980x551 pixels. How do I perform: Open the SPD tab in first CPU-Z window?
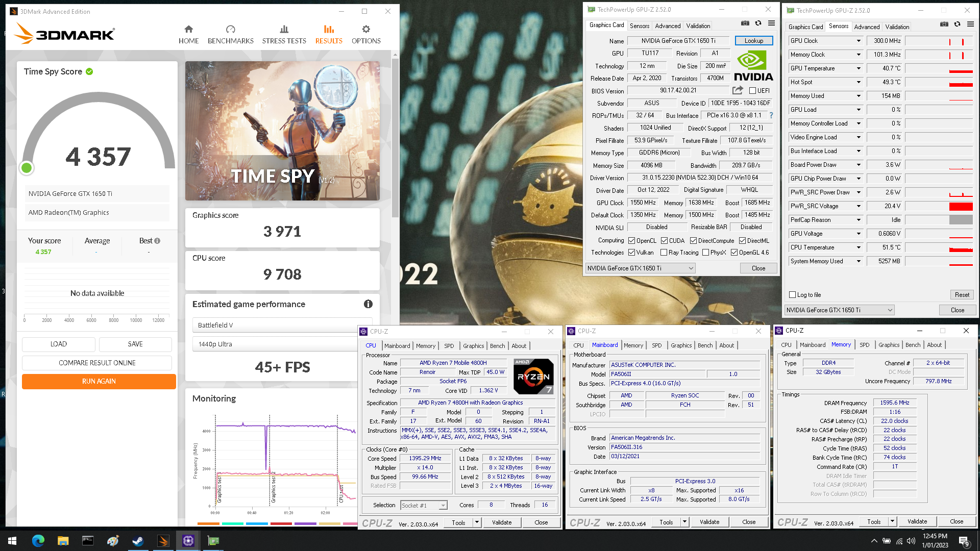[449, 346]
